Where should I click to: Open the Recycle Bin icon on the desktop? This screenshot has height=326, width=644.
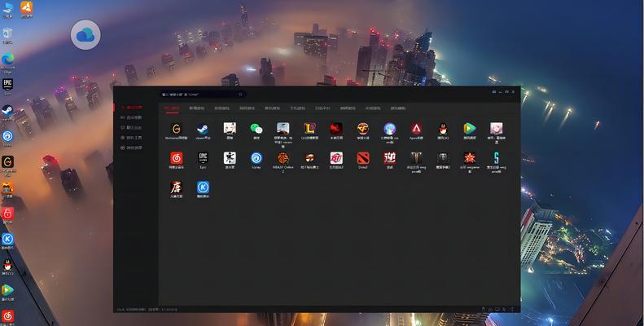pyautogui.click(x=8, y=35)
